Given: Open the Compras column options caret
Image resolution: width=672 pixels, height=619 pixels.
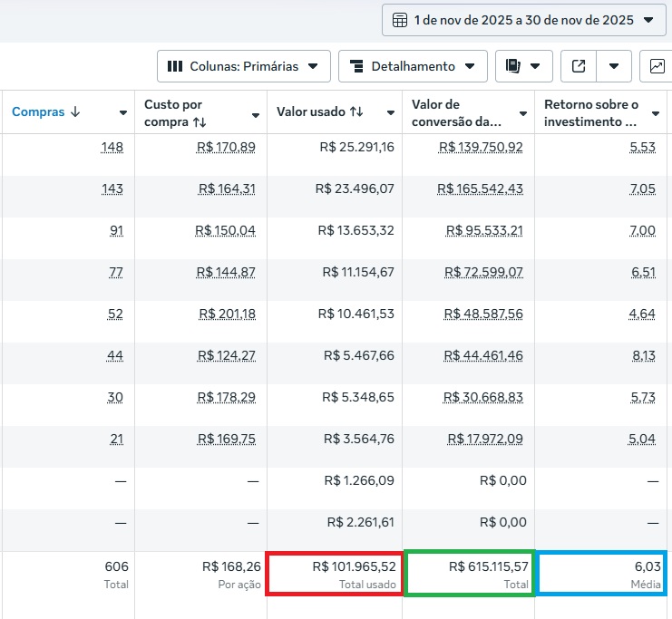Looking at the screenshot, I should (x=123, y=113).
